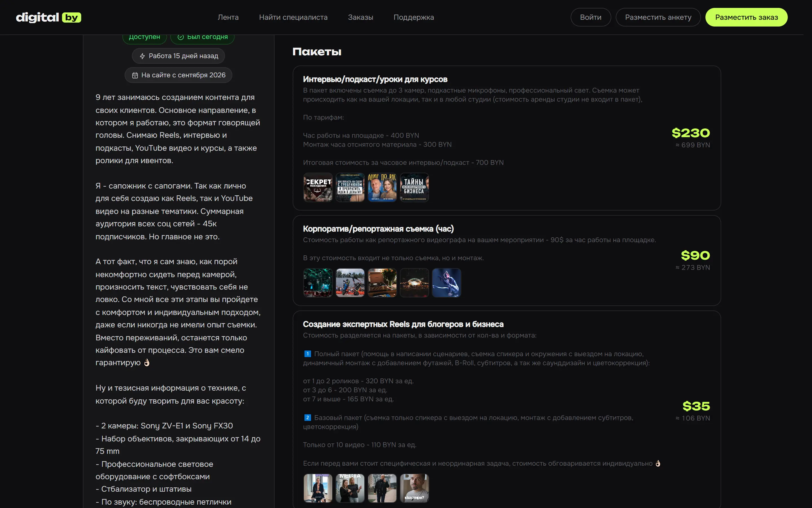Image resolution: width=812 pixels, height=508 pixels.
Task: Open the podcast thumbnail with man and woman
Action: tap(382, 187)
